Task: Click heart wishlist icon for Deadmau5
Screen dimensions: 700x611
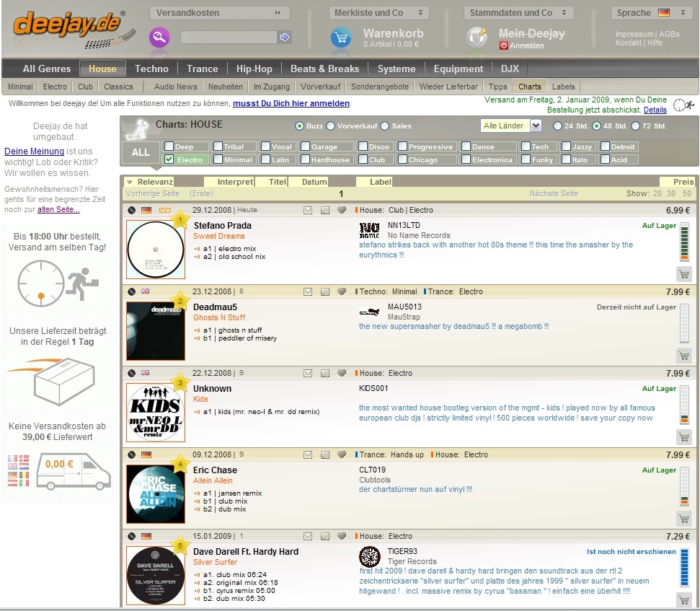Action: pos(342,291)
